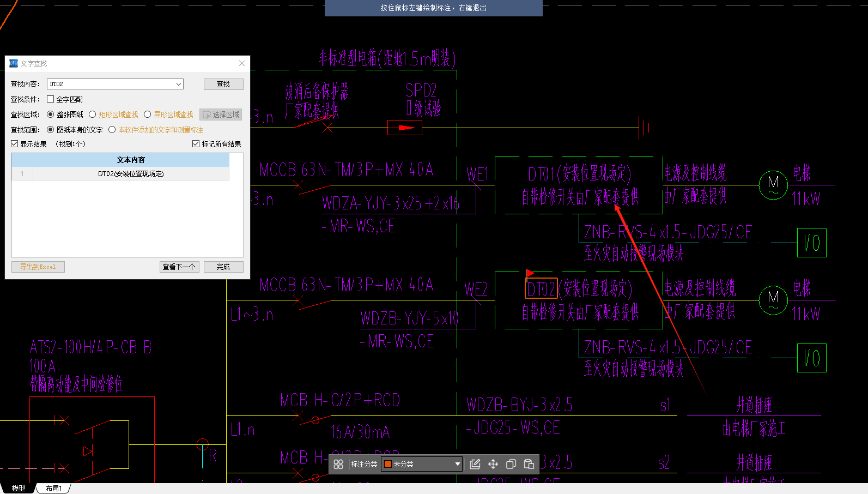Switch to the 布局1 layout tab
The image size is (868, 494).
tap(53, 488)
